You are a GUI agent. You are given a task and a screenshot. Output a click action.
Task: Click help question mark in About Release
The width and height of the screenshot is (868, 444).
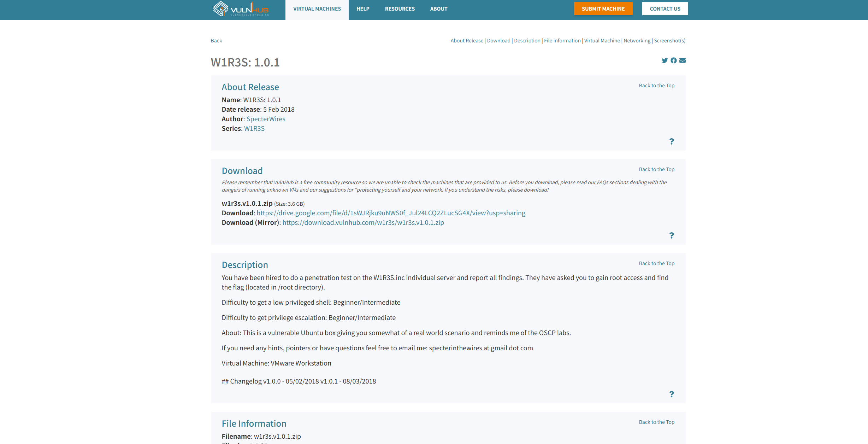click(x=671, y=141)
